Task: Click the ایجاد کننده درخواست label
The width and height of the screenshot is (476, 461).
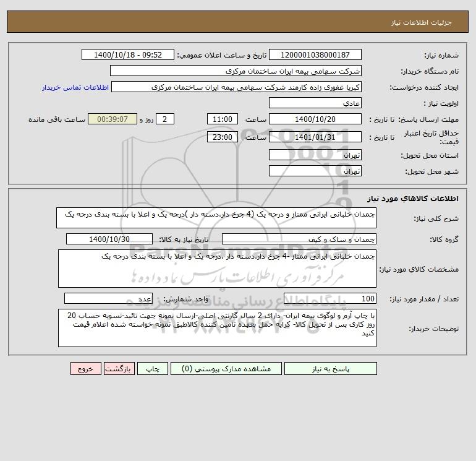Action: point(424,87)
